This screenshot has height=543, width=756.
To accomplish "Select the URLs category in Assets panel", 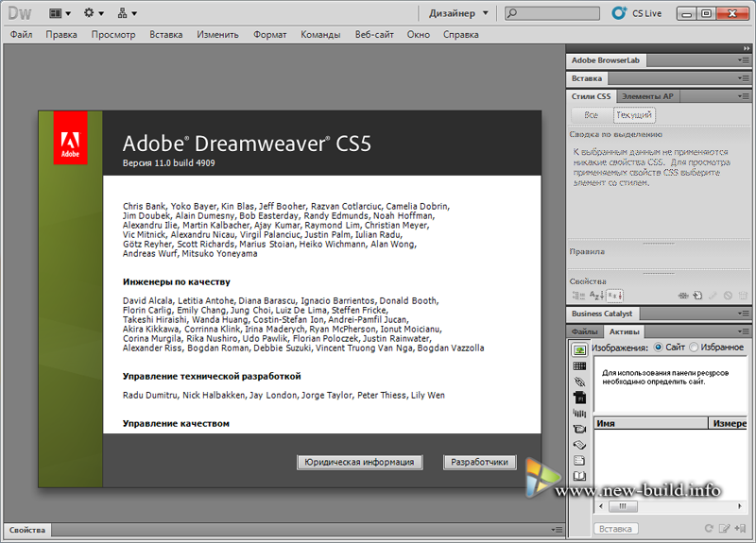I will point(579,382).
